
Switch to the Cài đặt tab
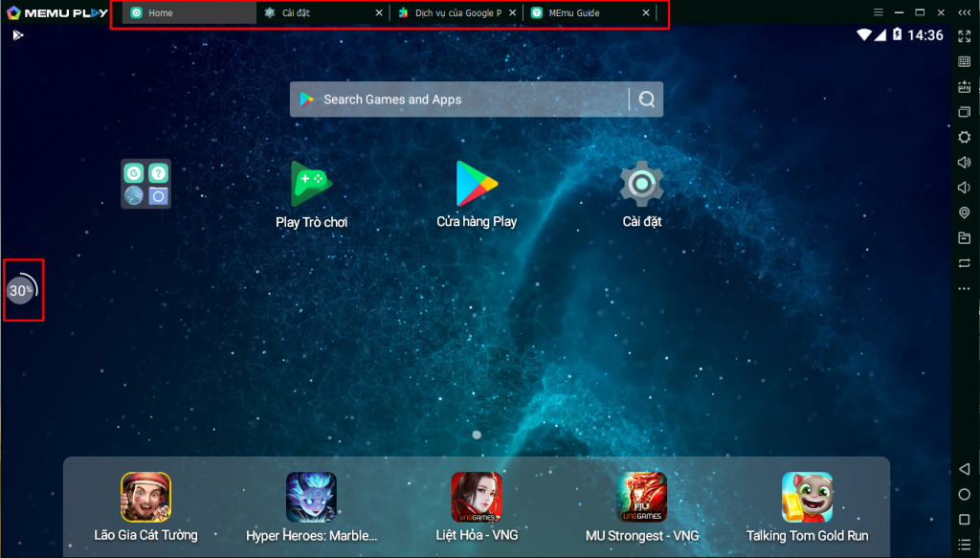(x=323, y=12)
